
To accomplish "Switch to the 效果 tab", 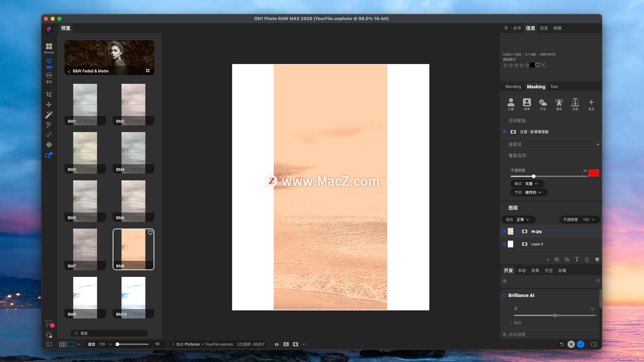I will (x=535, y=270).
